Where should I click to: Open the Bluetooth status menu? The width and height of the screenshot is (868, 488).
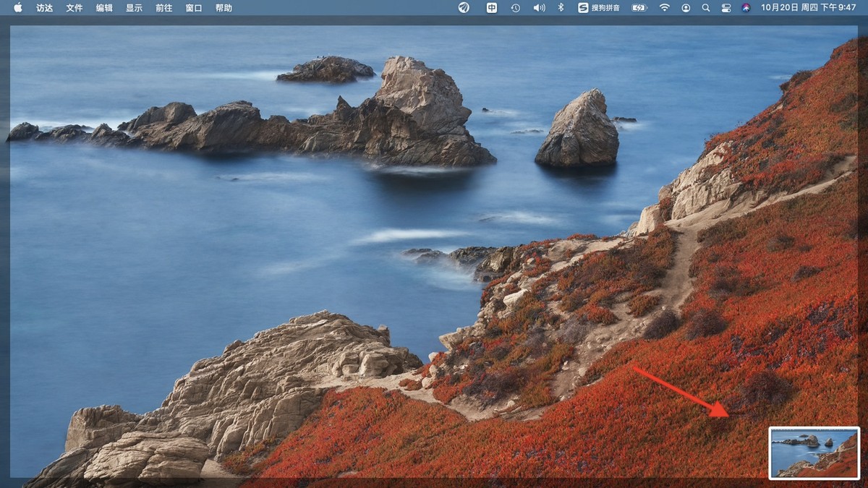[x=560, y=8]
